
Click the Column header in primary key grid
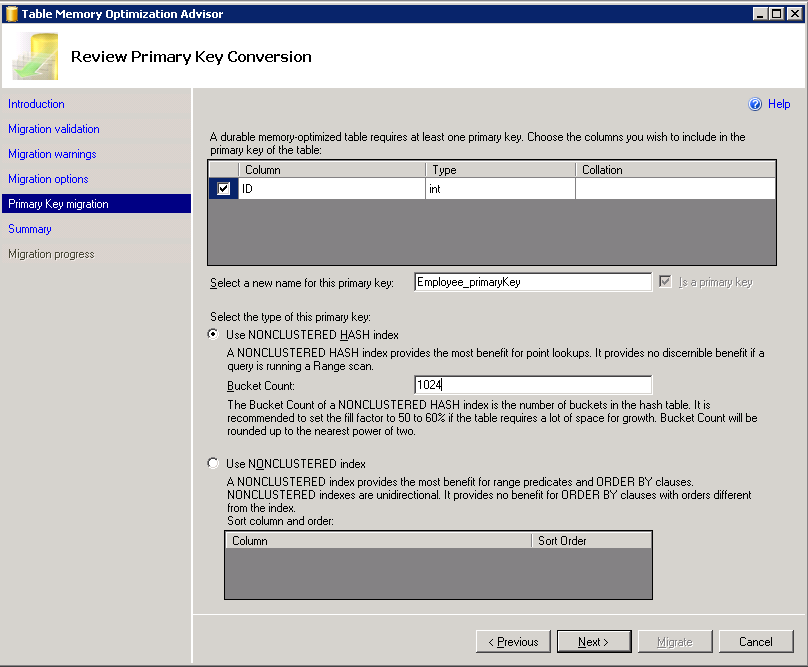332,170
